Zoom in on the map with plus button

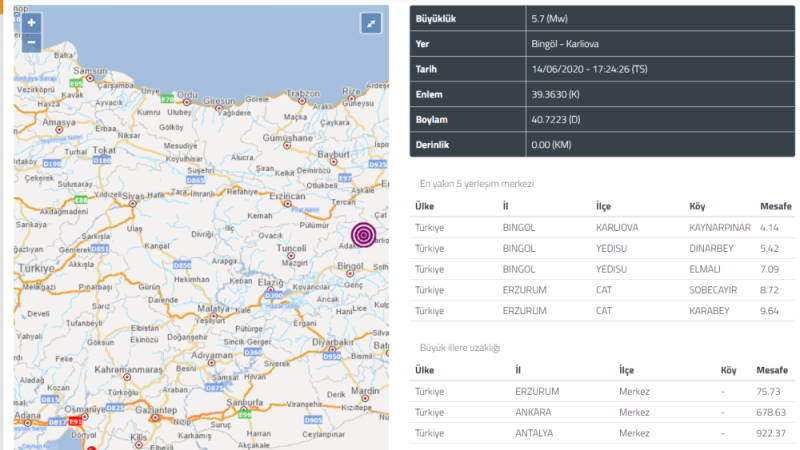pos(31,22)
